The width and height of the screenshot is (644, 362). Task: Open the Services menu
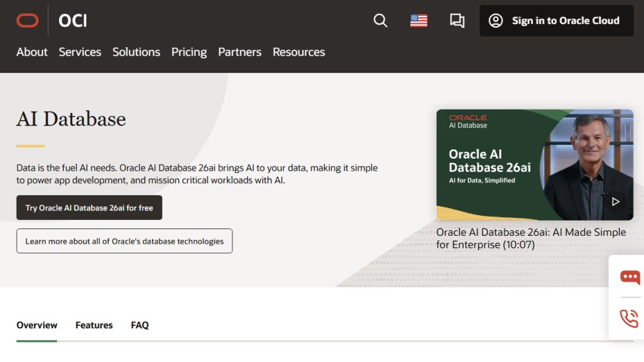tap(80, 52)
